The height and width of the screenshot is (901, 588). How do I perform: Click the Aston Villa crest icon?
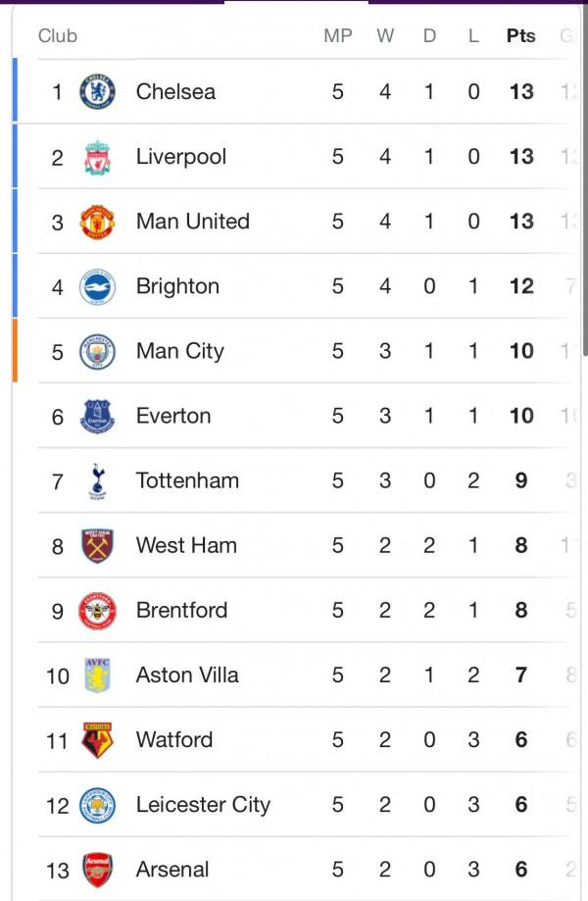point(97,675)
